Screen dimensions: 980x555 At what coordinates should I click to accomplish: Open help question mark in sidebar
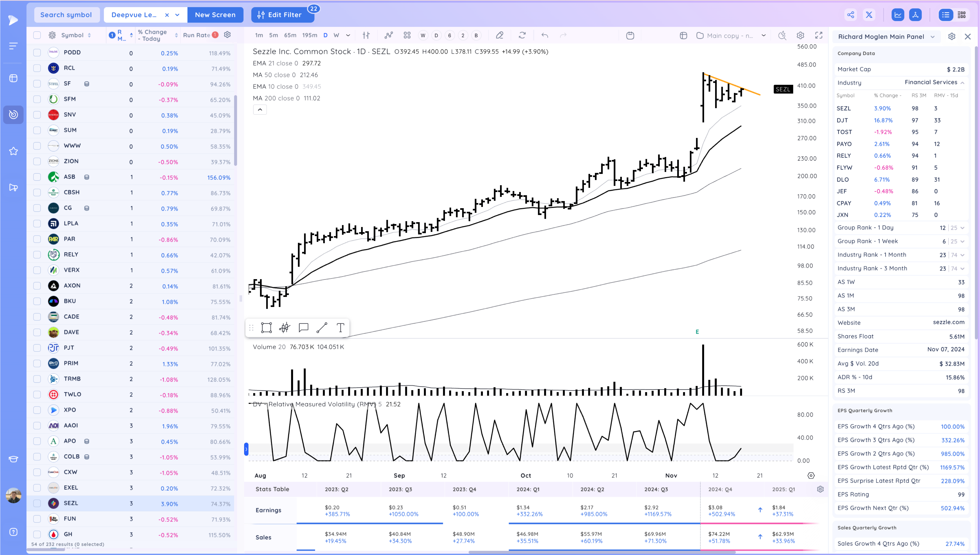tap(13, 532)
